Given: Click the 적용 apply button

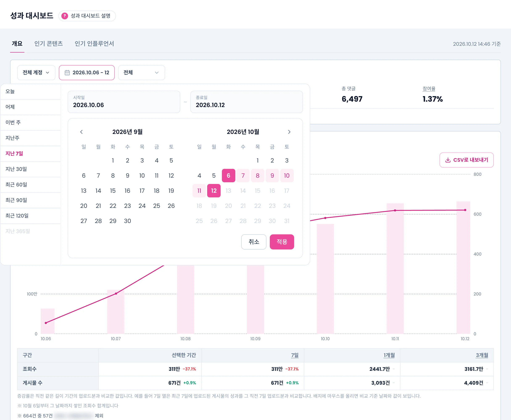Looking at the screenshot, I should 282,242.
